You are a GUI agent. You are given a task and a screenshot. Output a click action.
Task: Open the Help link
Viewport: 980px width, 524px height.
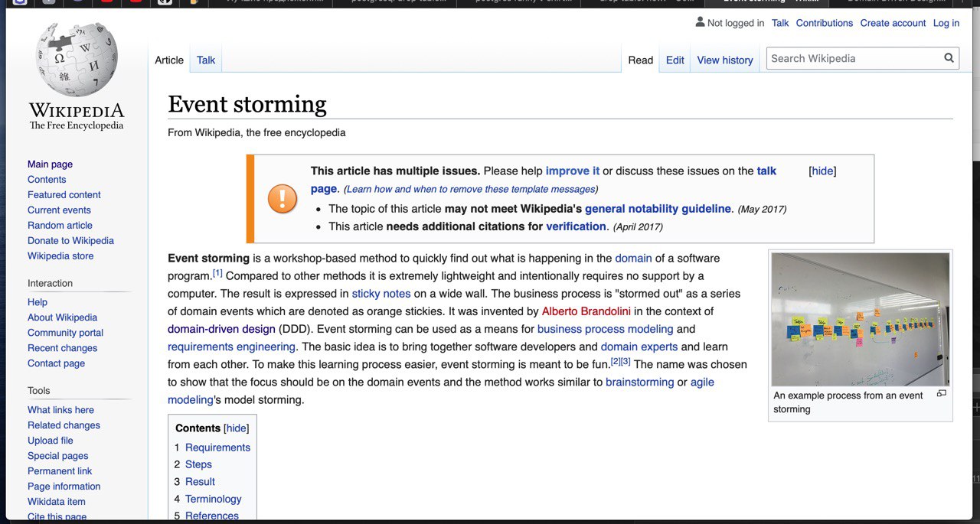[x=38, y=302]
